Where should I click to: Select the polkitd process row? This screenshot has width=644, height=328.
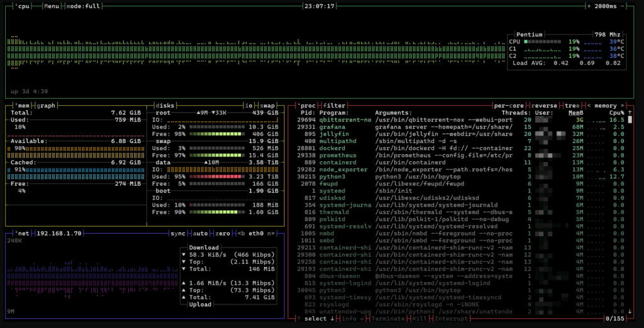point(461,219)
